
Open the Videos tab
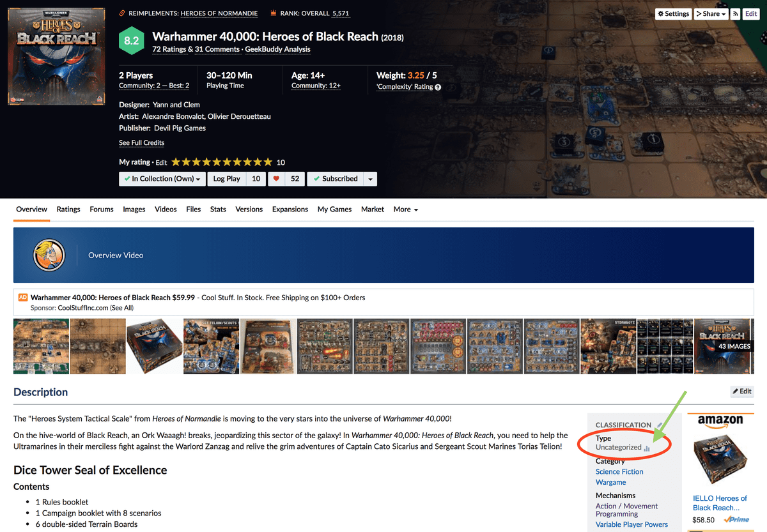click(x=166, y=209)
